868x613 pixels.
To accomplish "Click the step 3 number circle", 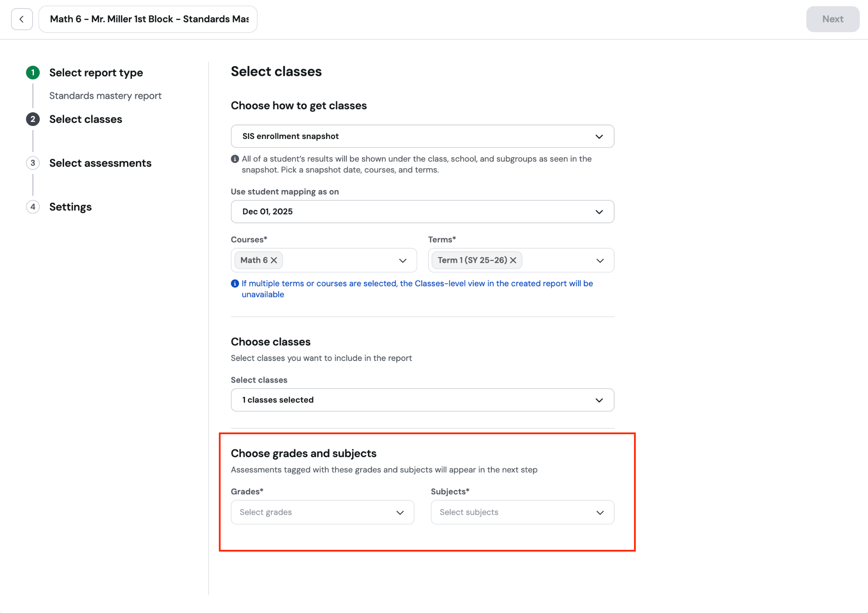I will click(33, 163).
